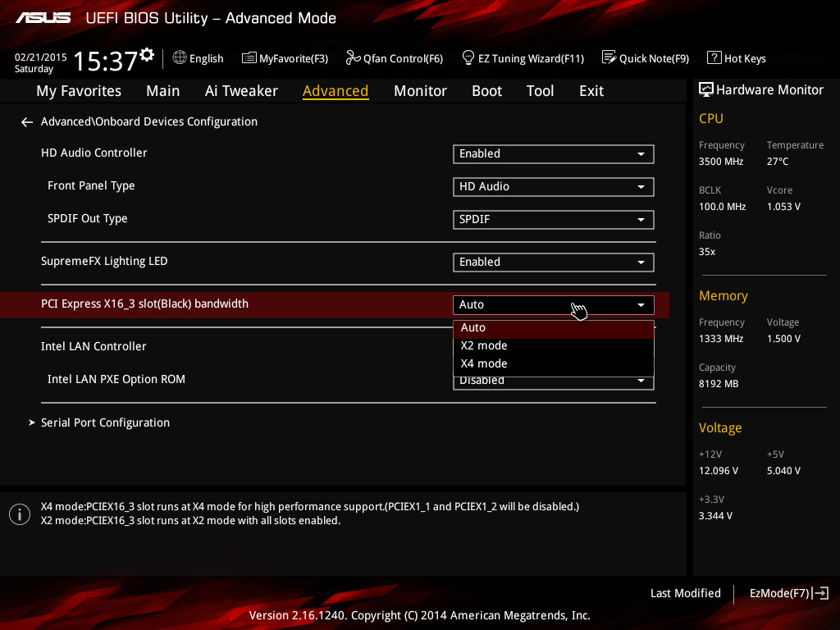The width and height of the screenshot is (840, 630).
Task: Click the EzMode exit arrow icon
Action: point(820,593)
